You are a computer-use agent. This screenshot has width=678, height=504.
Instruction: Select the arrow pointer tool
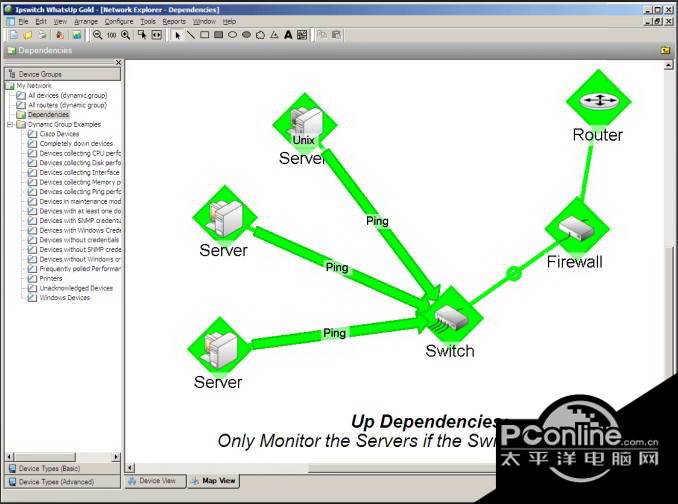177,35
